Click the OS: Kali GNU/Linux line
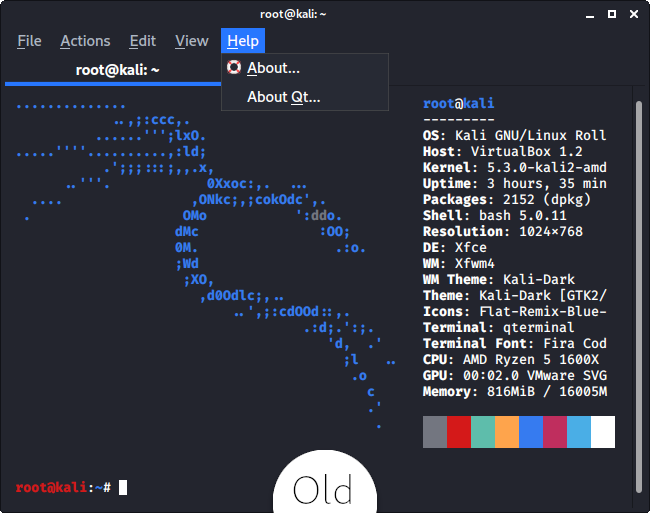The width and height of the screenshot is (650, 513). [x=514, y=136]
